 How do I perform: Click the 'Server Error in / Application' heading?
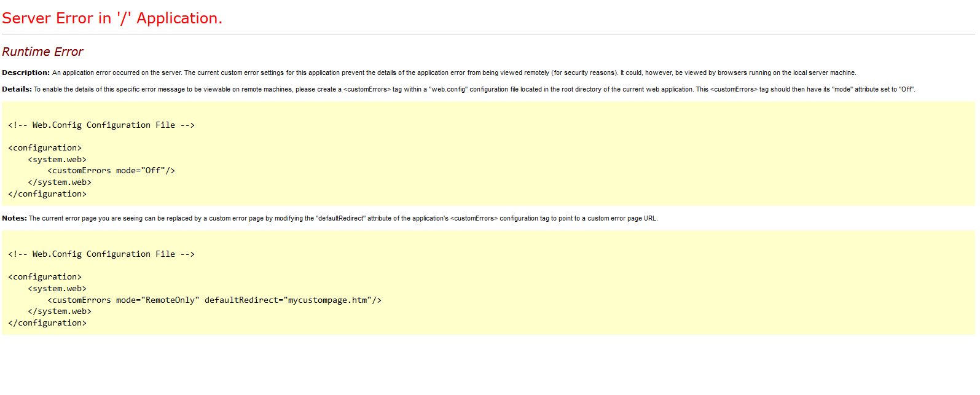pyautogui.click(x=112, y=18)
